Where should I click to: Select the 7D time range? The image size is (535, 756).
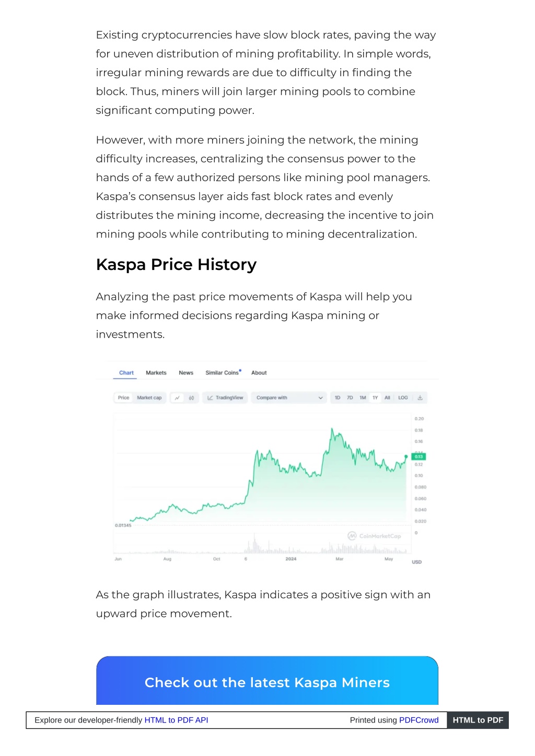(x=350, y=398)
